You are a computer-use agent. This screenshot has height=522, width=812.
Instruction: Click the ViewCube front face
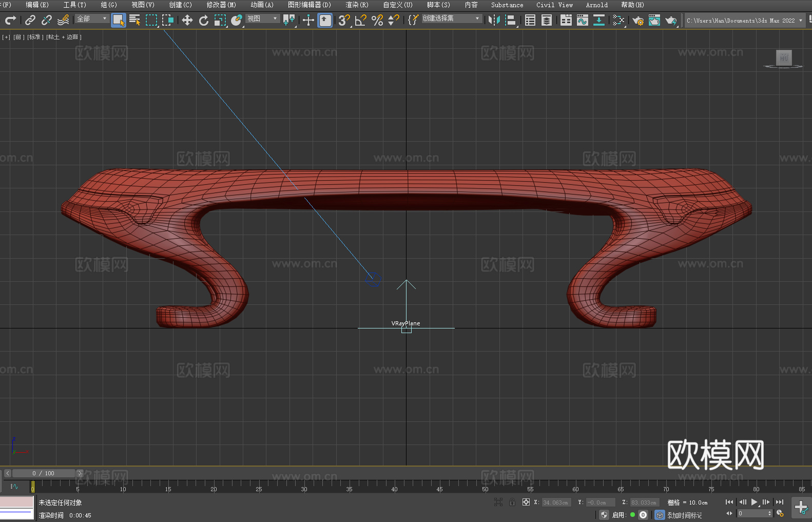pyautogui.click(x=784, y=57)
